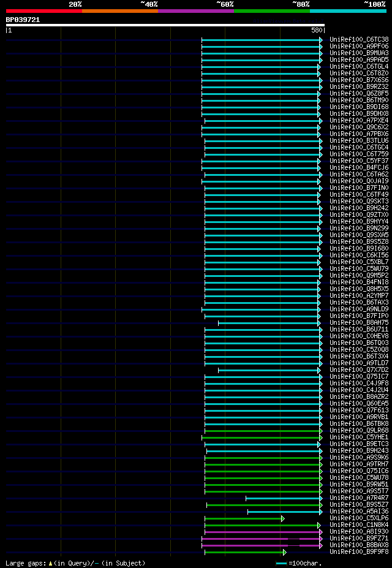This screenshot has width=392, height=568.
Task: Select the UniRef100_B4FCJ6 label
Action: click(359, 168)
